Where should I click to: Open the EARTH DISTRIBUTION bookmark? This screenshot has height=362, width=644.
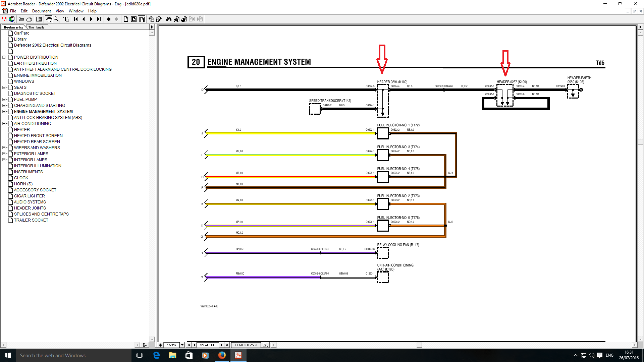pyautogui.click(x=35, y=63)
